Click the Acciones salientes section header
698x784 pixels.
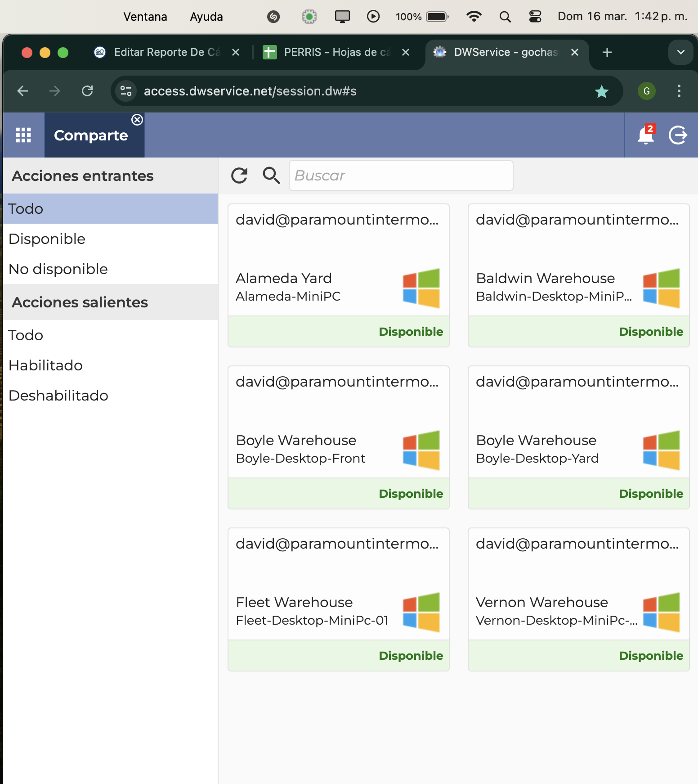(110, 302)
